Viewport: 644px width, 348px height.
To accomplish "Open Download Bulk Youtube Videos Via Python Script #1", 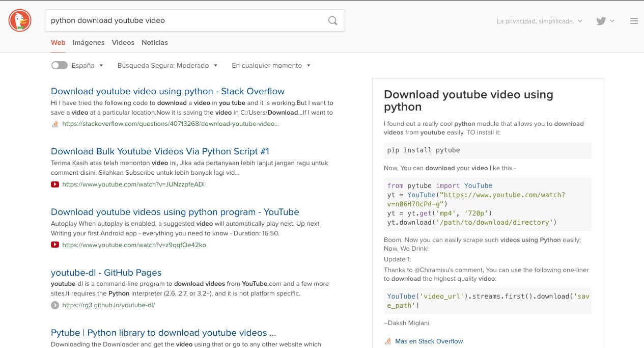I will (x=160, y=151).
